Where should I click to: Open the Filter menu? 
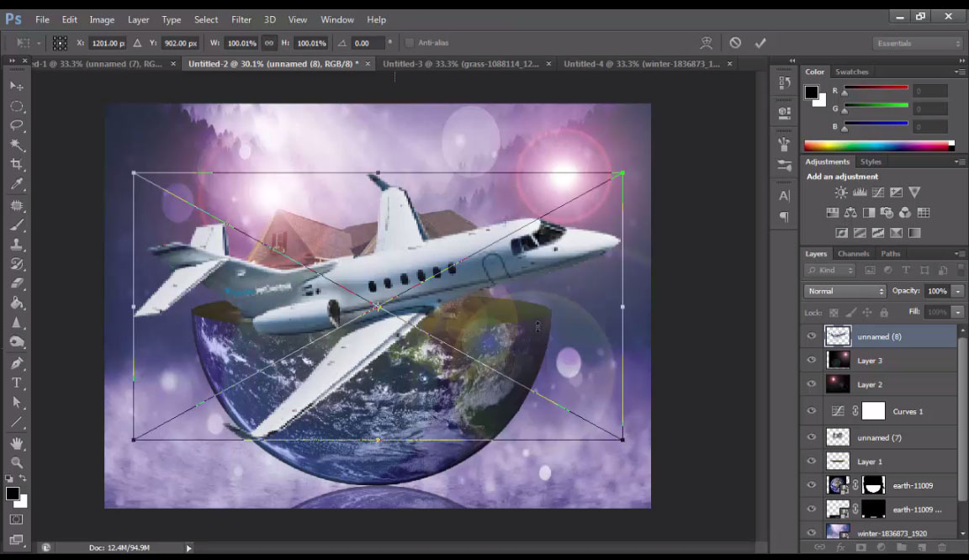point(241,19)
